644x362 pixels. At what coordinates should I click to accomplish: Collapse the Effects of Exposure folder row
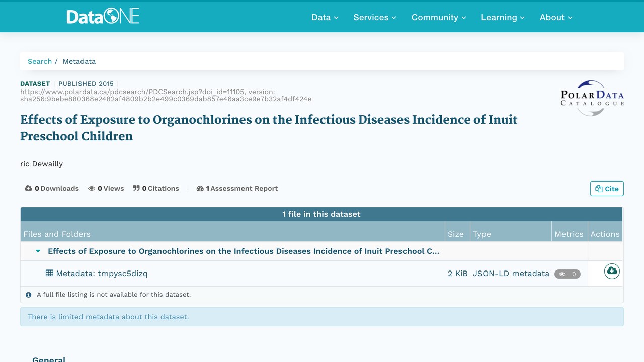coord(38,251)
